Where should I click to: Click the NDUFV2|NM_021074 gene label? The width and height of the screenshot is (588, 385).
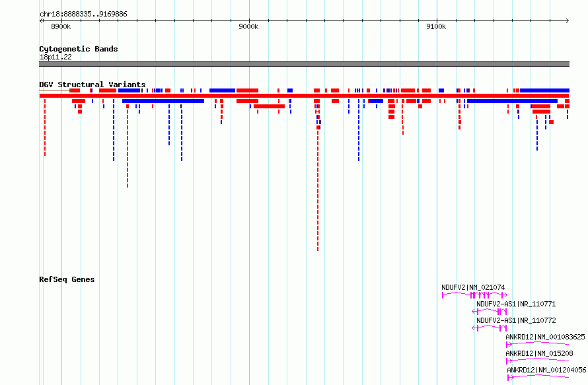coord(473,287)
